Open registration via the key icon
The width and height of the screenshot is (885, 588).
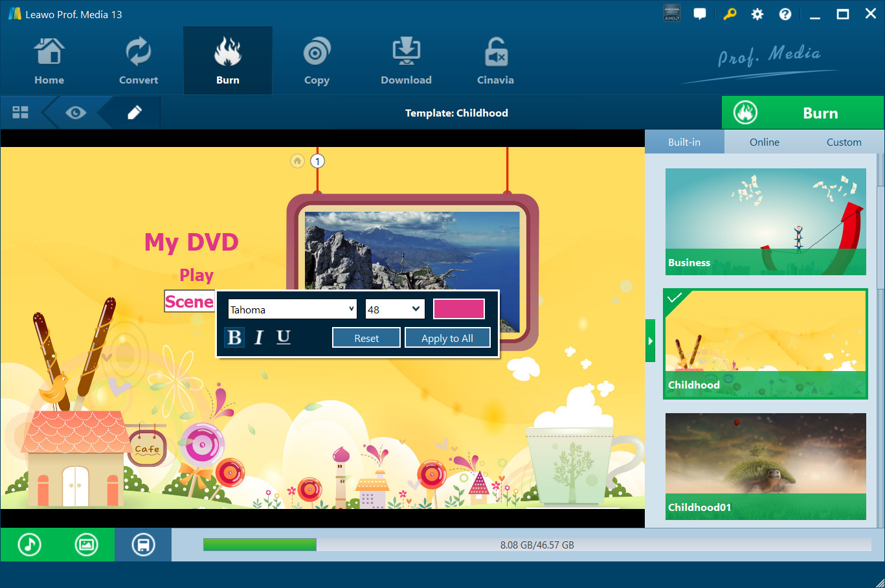pos(730,13)
